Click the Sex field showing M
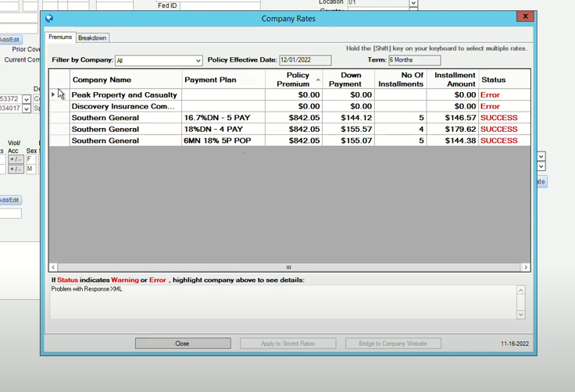This screenshot has height=392, width=575. click(30, 169)
